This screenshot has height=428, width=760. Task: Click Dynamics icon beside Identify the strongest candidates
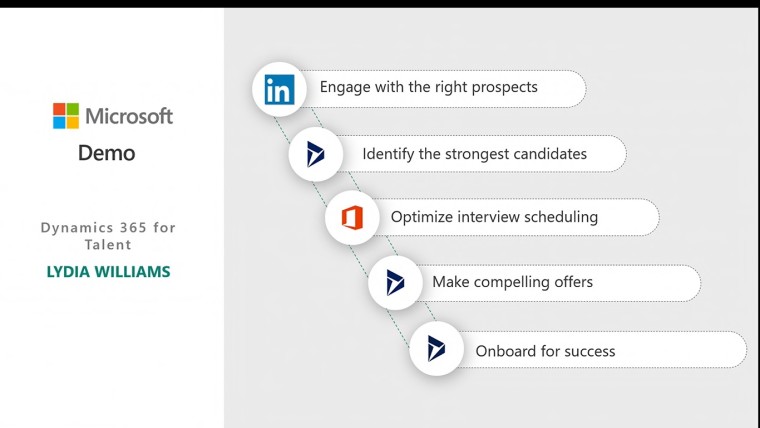(316, 154)
